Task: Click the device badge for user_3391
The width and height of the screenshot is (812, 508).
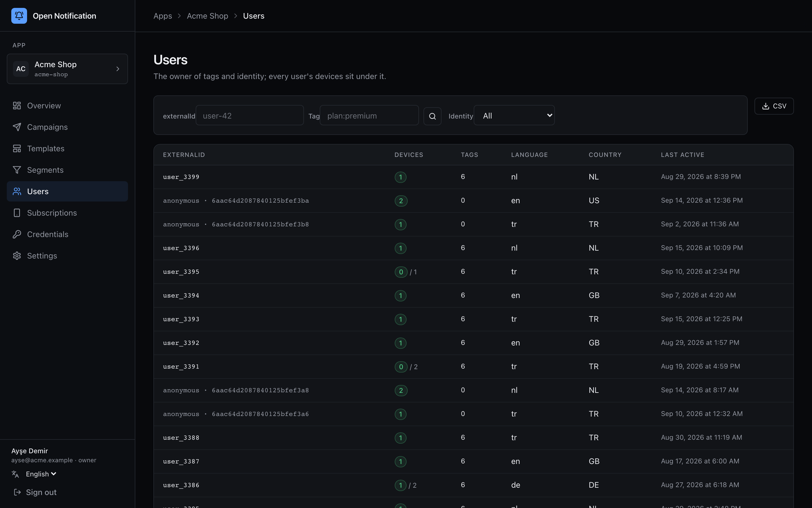Action: pos(401,367)
